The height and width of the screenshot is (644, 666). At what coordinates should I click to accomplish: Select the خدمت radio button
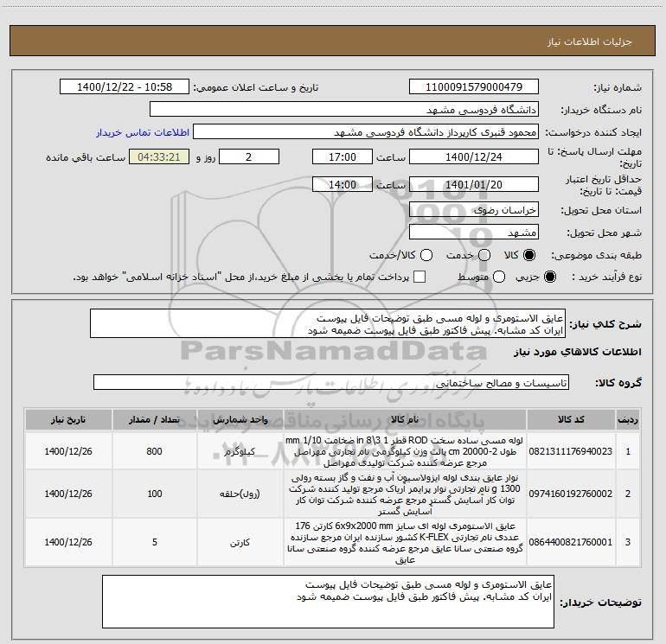[484, 255]
